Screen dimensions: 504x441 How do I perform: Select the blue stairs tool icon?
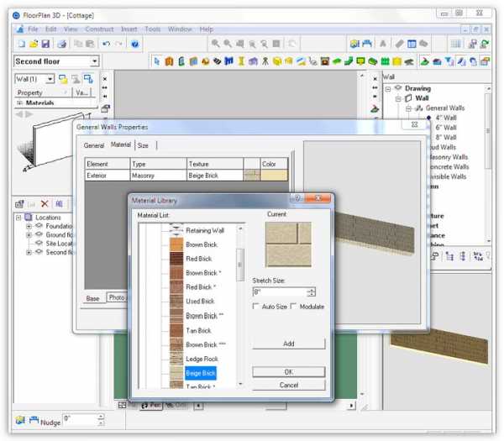(x=228, y=61)
